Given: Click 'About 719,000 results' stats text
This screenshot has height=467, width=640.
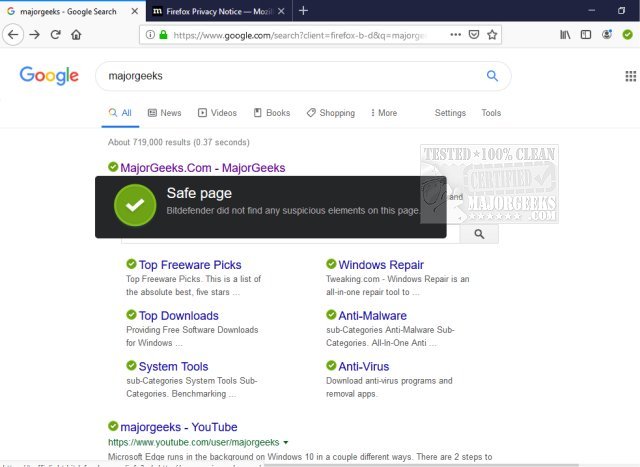Looking at the screenshot, I should [x=178, y=142].
